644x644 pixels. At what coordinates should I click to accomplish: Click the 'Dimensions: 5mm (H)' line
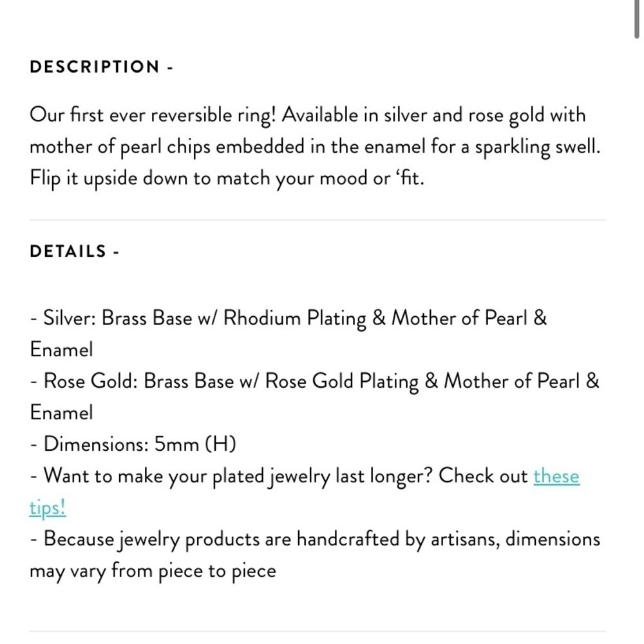tap(133, 444)
